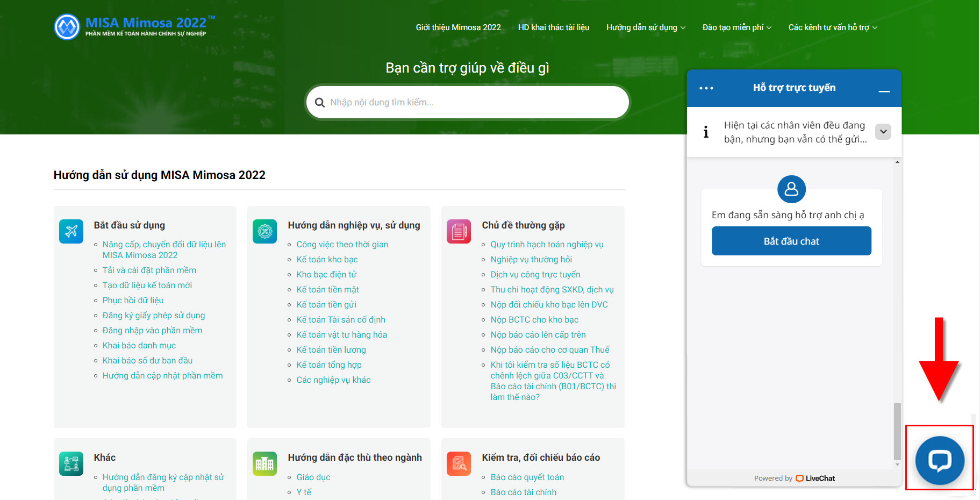Click the chat panel scrollbar thumb

point(897,432)
